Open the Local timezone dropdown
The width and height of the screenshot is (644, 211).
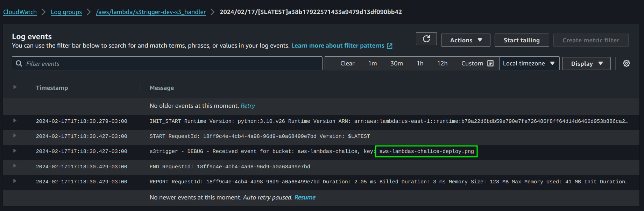coord(529,63)
